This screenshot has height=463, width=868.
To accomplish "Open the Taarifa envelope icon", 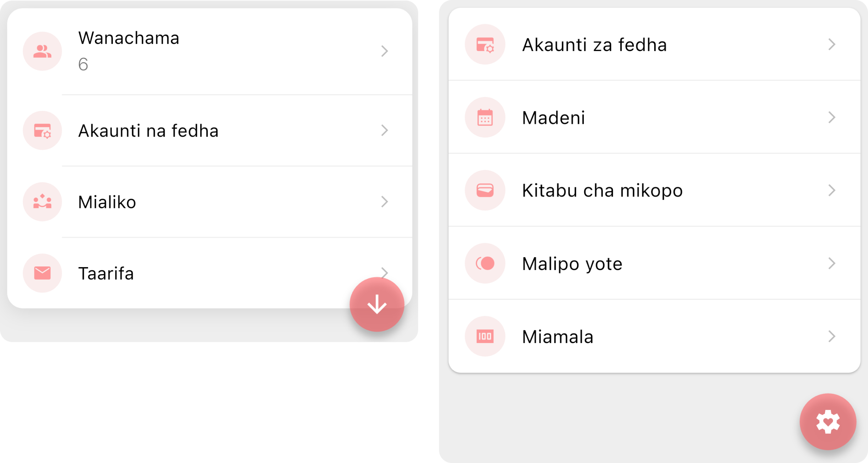I will coord(42,273).
